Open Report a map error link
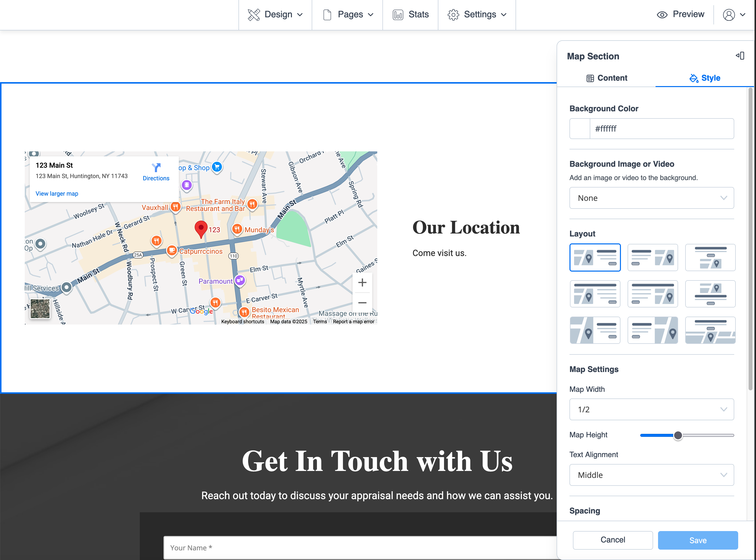The width and height of the screenshot is (756, 560). [353, 322]
